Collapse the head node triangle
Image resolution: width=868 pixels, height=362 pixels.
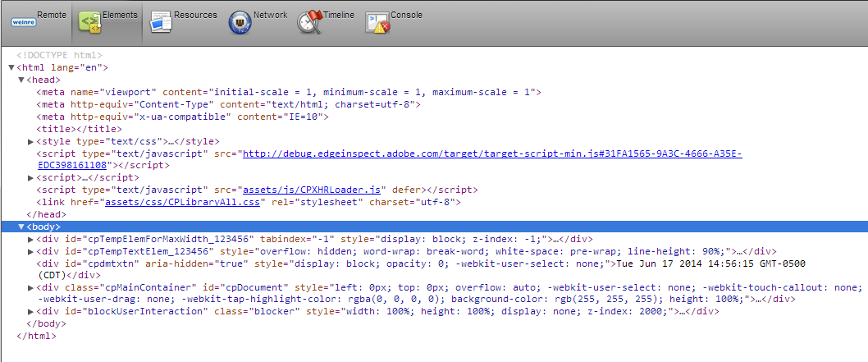pyautogui.click(x=21, y=80)
